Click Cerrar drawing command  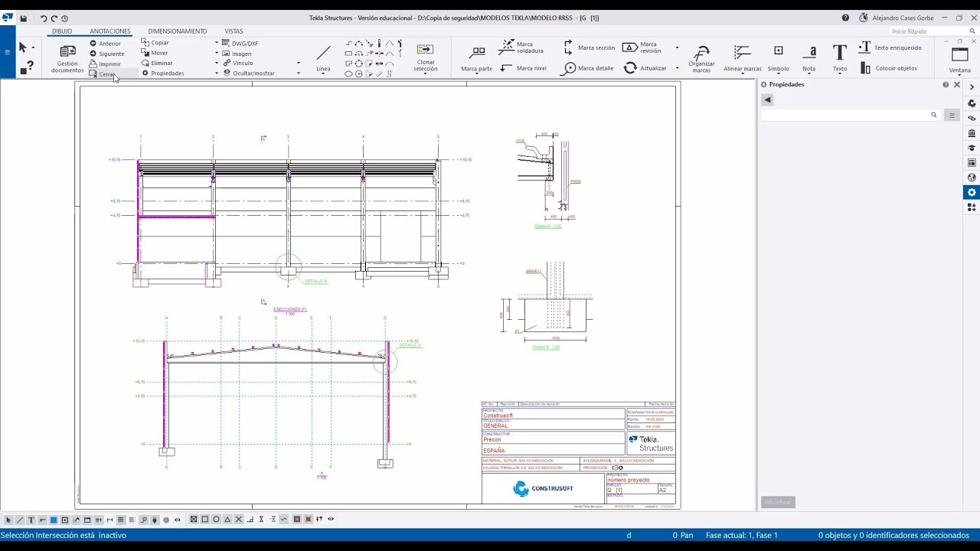point(102,74)
